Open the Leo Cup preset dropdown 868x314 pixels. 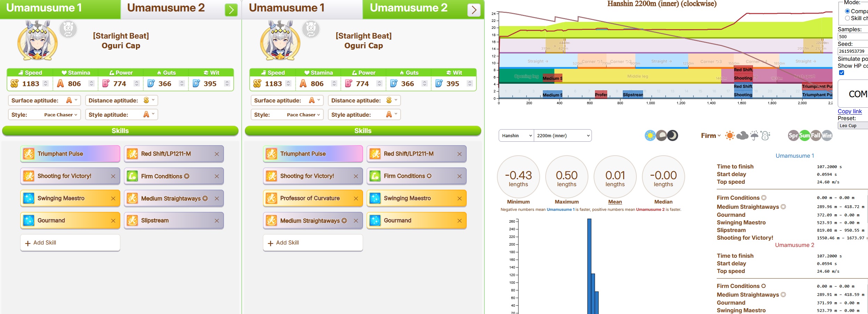pyautogui.click(x=853, y=126)
